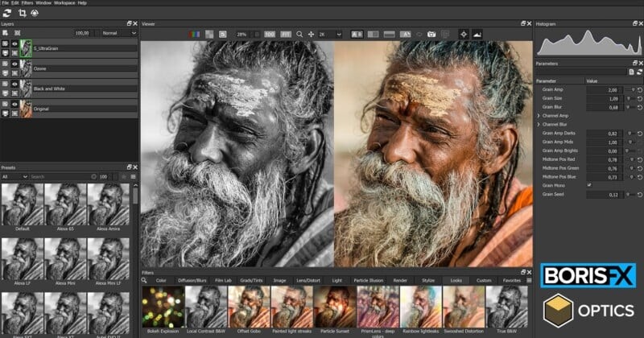This screenshot has height=338, width=644.
Task: Hide the Black and White layer
Action: coord(14,84)
